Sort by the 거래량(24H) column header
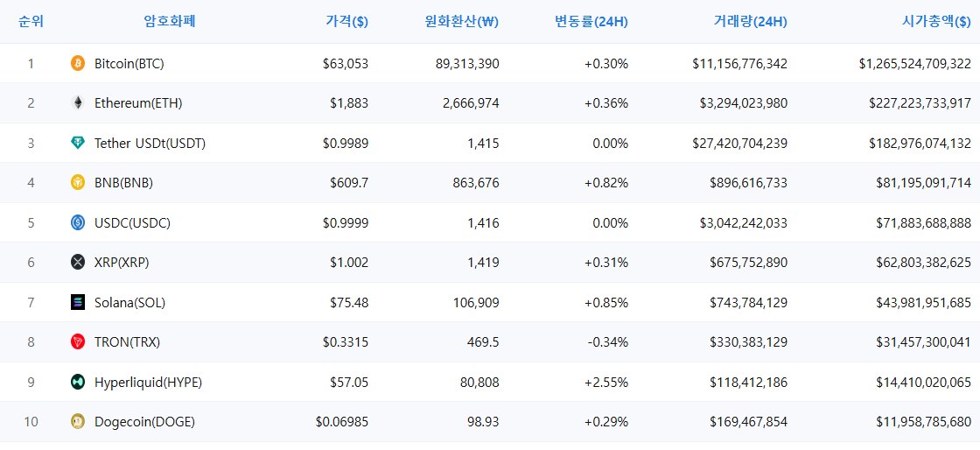The width and height of the screenshot is (980, 450). click(x=751, y=21)
